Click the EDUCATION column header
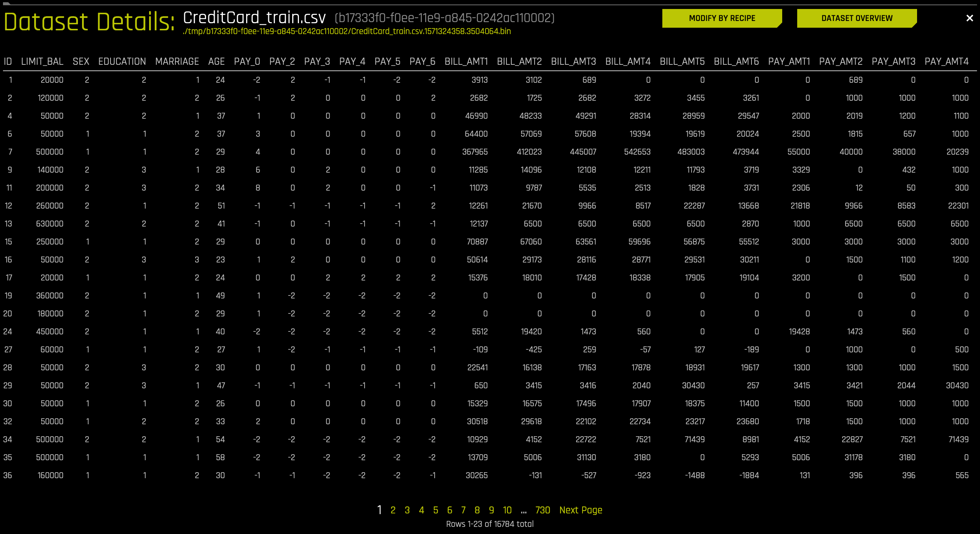This screenshot has height=534, width=980. 122,61
